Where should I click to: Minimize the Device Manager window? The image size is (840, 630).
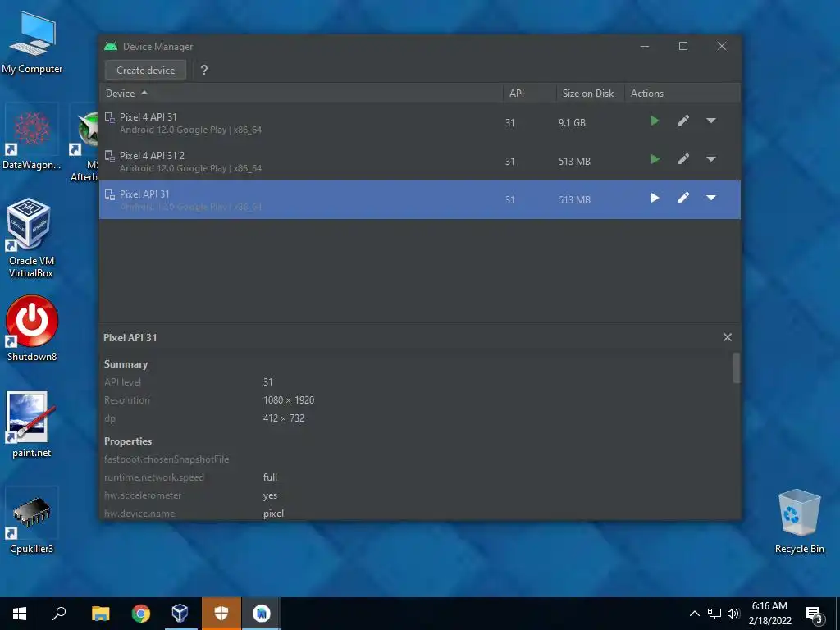click(645, 47)
